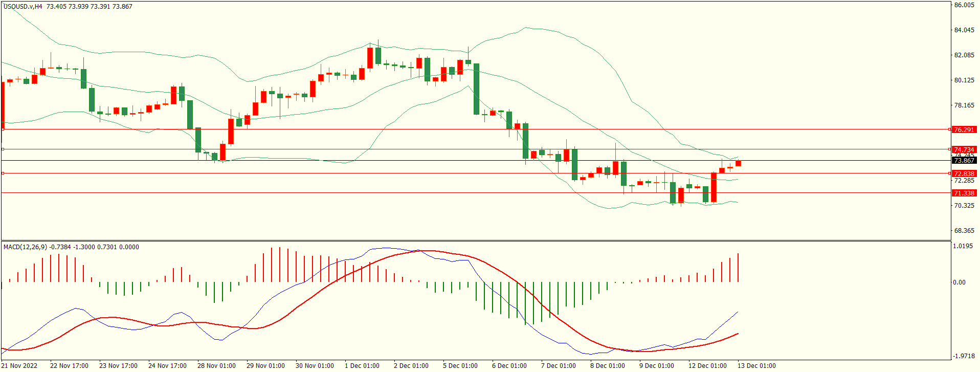
Task: Select the 76.291 red price level tag
Action: [x=964, y=130]
